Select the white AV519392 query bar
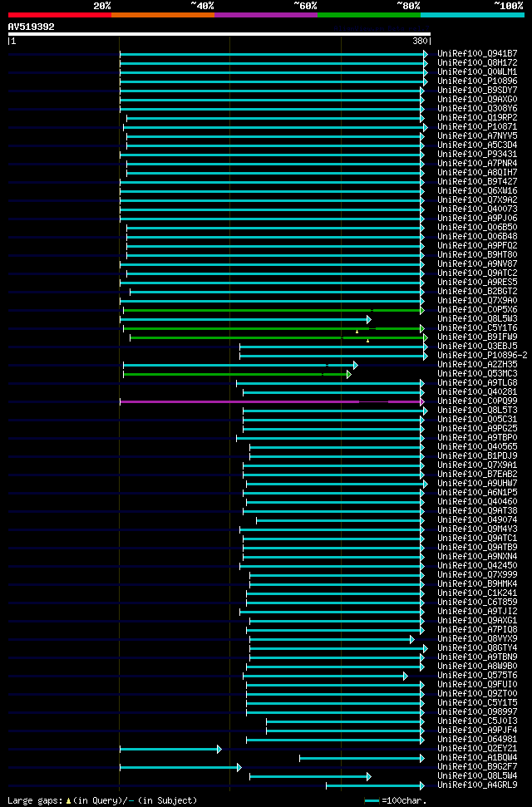The width and height of the screenshot is (532, 807). 219,34
